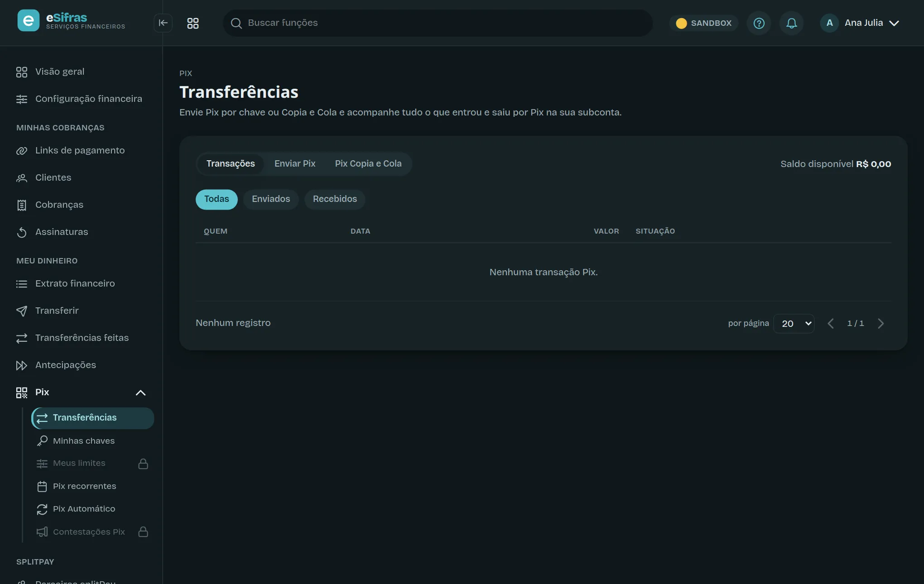Collapse the sidebar with the arrow icon
The width and height of the screenshot is (924, 584).
163,23
